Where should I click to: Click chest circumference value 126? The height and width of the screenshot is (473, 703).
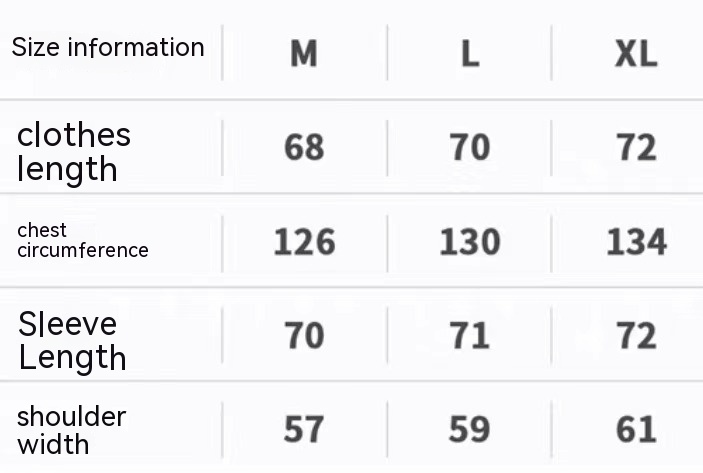(304, 242)
